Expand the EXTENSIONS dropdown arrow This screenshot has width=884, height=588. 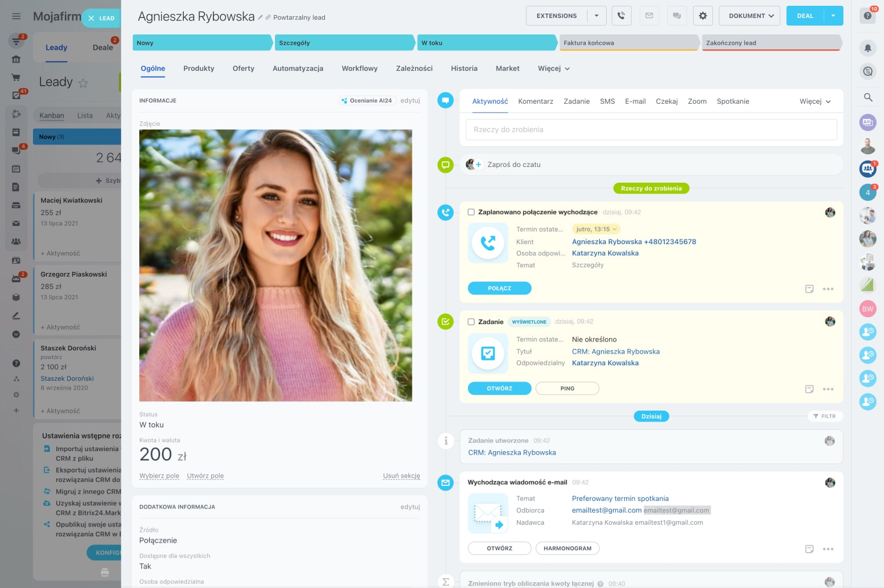(x=596, y=16)
